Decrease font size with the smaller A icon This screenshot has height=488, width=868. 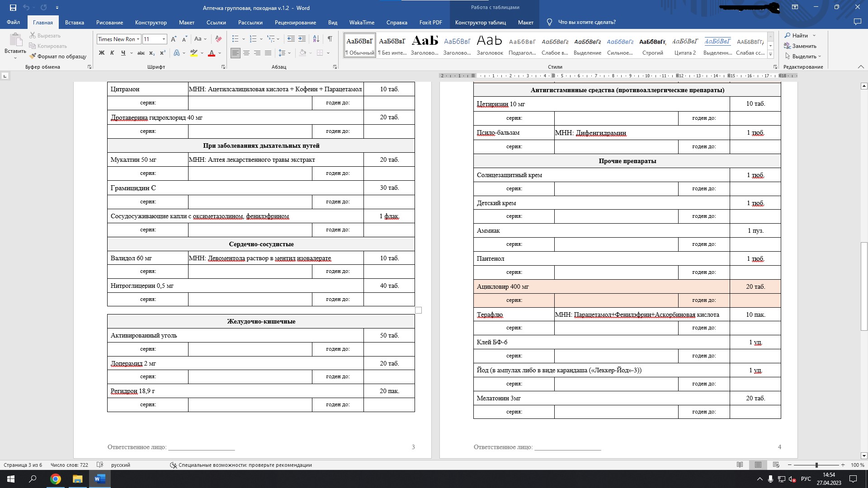click(184, 39)
